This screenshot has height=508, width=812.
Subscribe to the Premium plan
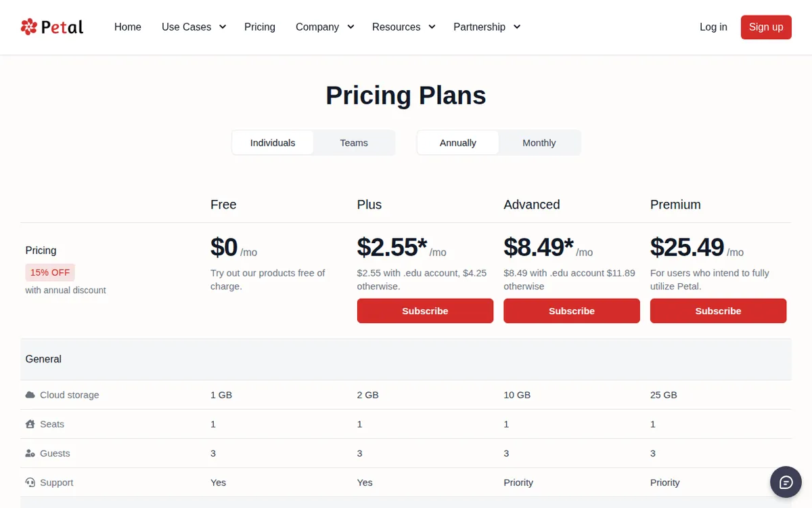point(718,311)
